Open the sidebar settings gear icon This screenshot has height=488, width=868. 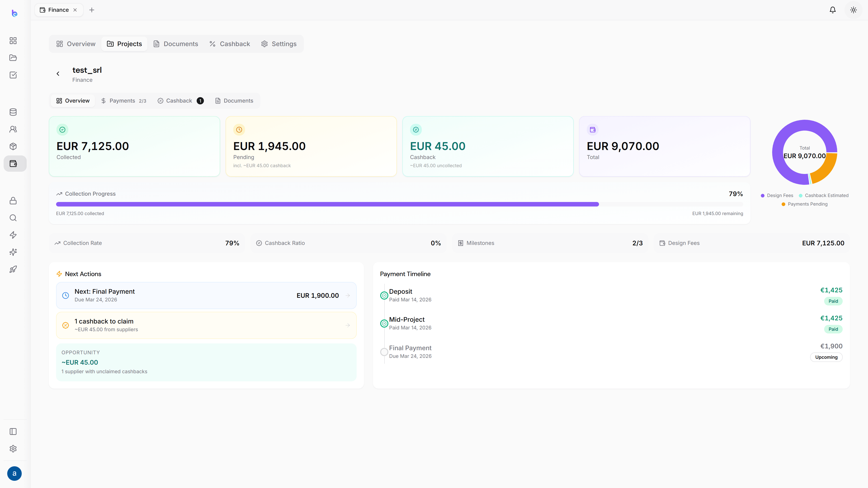(13, 449)
